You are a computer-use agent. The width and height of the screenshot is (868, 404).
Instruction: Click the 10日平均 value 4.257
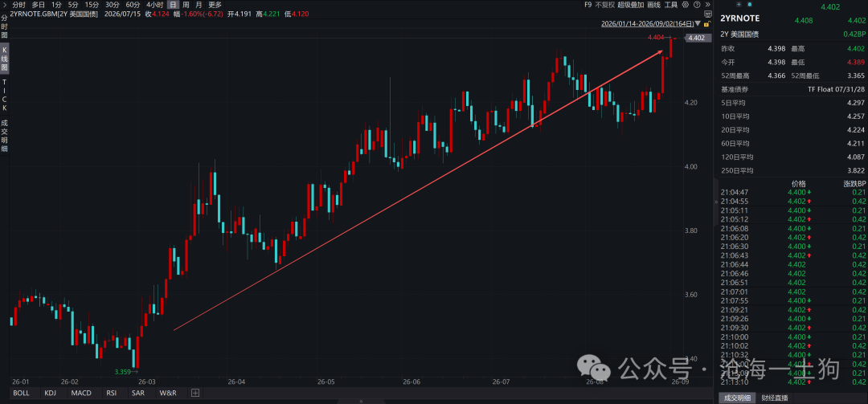coord(856,116)
